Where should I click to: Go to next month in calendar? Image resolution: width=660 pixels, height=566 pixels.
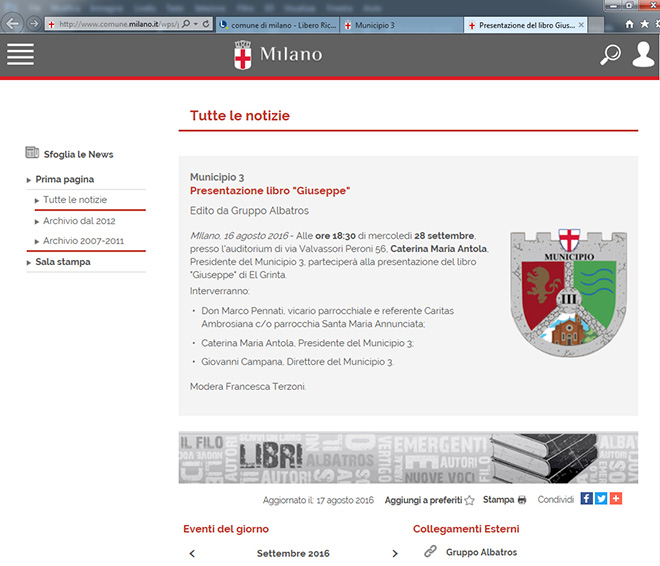(x=395, y=553)
